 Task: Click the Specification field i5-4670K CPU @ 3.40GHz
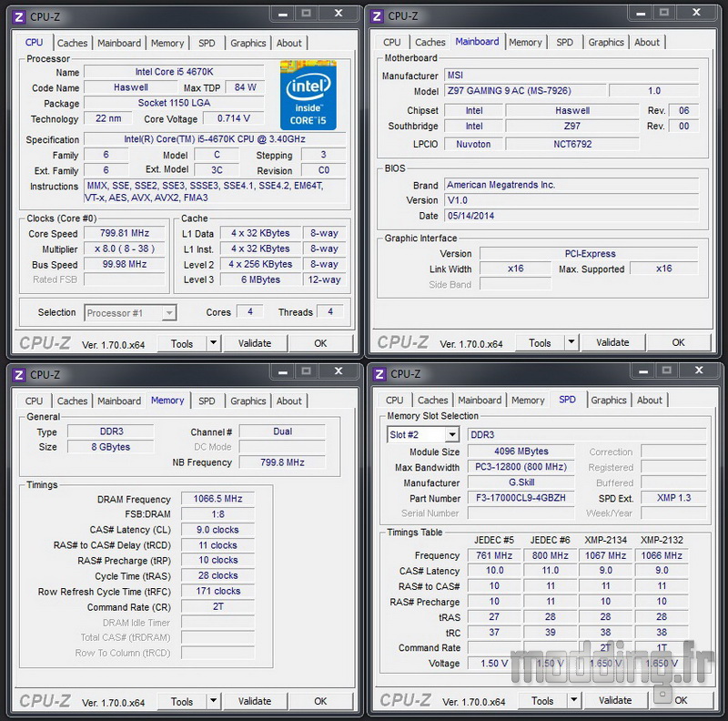[x=215, y=139]
